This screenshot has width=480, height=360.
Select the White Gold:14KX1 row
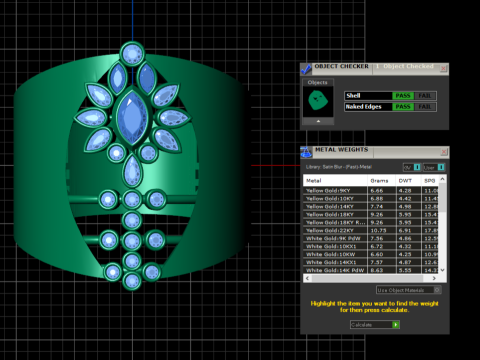(x=371, y=263)
